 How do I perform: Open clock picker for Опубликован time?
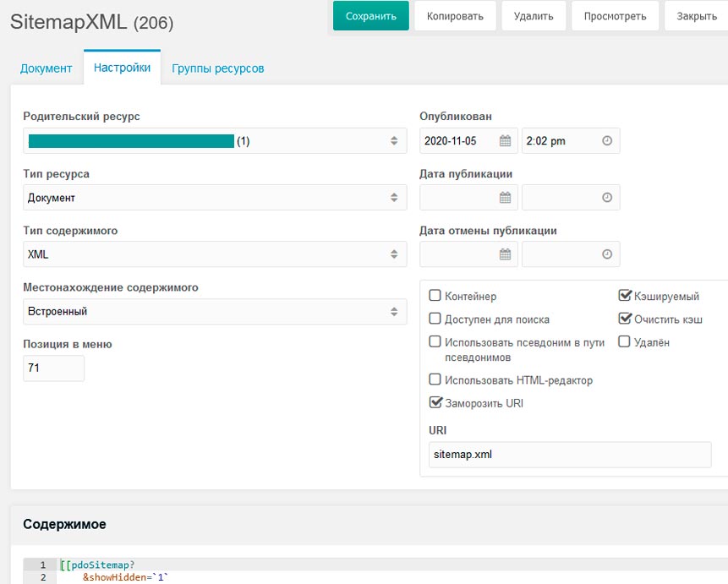[607, 140]
